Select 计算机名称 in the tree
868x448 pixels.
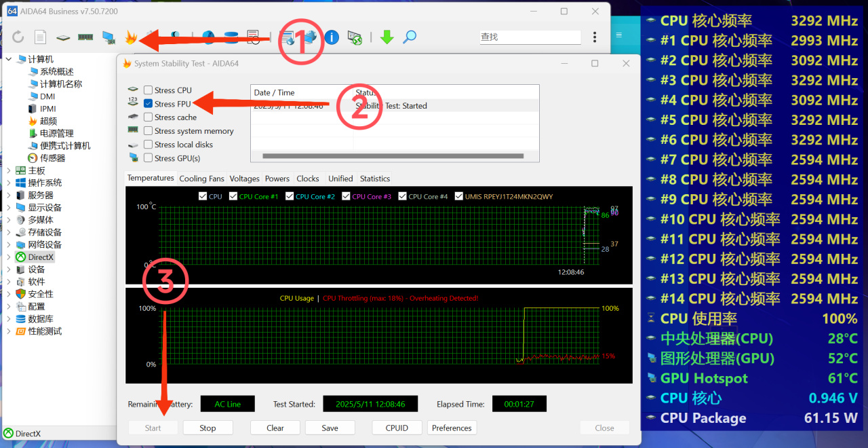[61, 84]
